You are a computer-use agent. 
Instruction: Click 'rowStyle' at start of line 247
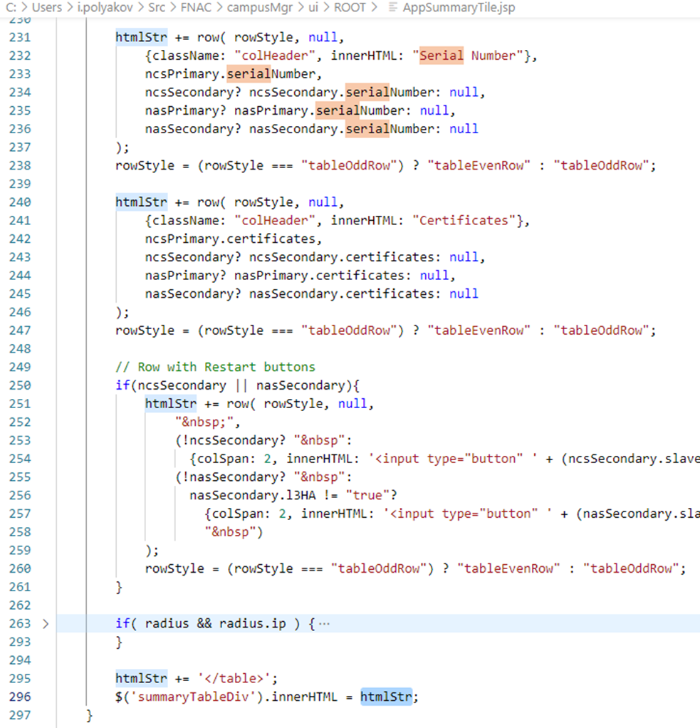point(145,330)
